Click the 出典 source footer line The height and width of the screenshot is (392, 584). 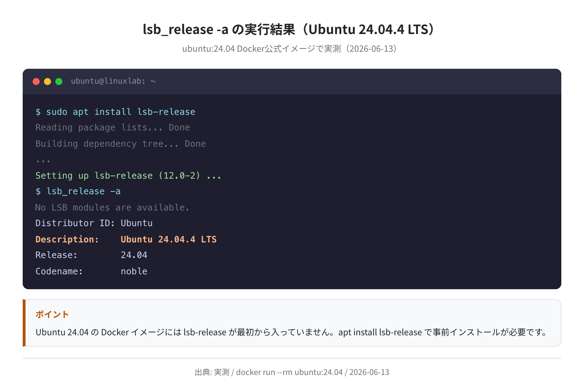[x=292, y=372]
